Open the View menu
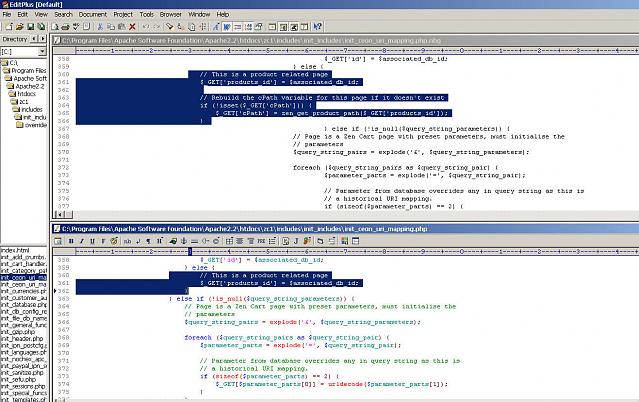 (41, 14)
